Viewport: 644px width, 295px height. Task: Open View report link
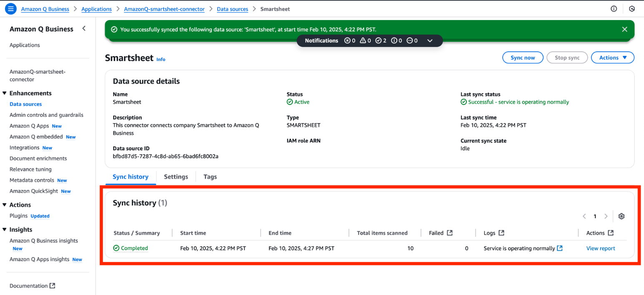(x=601, y=248)
